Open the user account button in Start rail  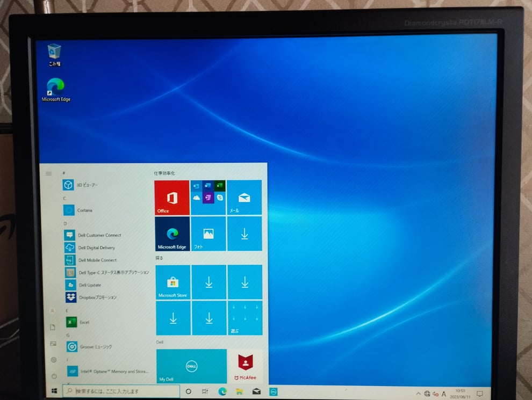[52, 310]
